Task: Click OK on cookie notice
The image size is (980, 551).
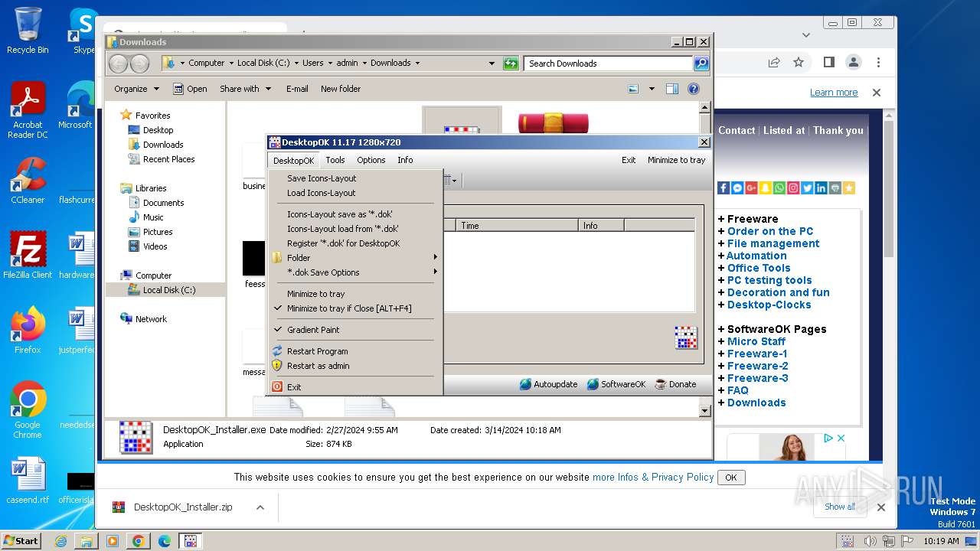Action: [x=731, y=478]
